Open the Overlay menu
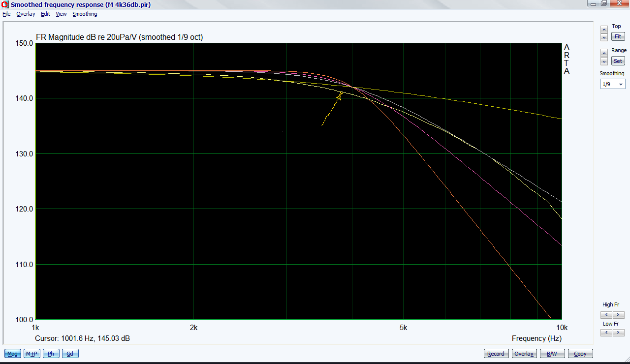Image resolution: width=630 pixels, height=364 pixels. pyautogui.click(x=26, y=14)
